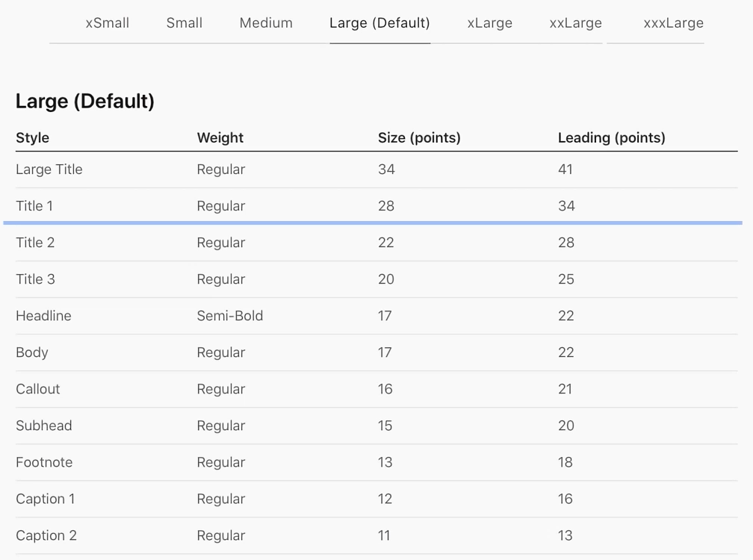Click the Subhead size value 15
This screenshot has width=753, height=560.
(x=385, y=426)
